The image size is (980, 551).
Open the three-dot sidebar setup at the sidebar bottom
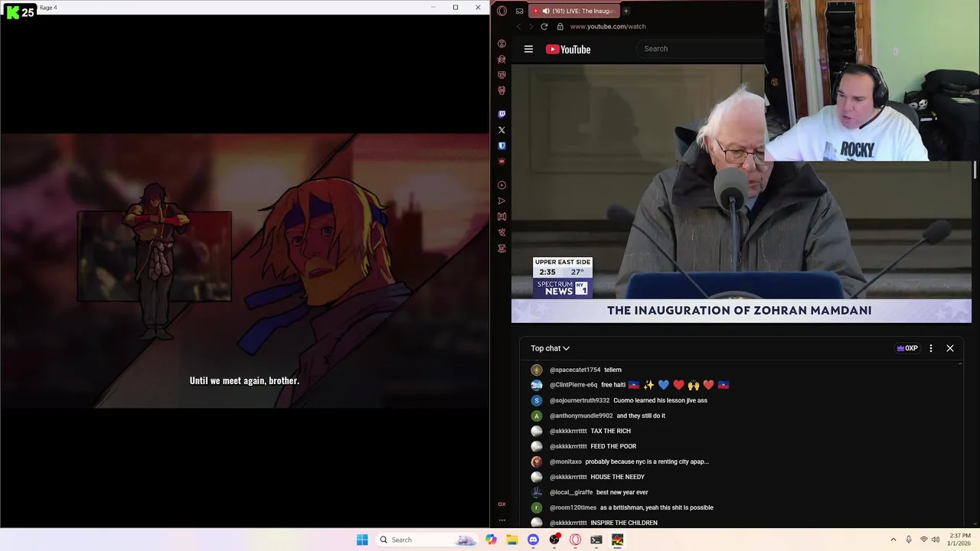(501, 520)
